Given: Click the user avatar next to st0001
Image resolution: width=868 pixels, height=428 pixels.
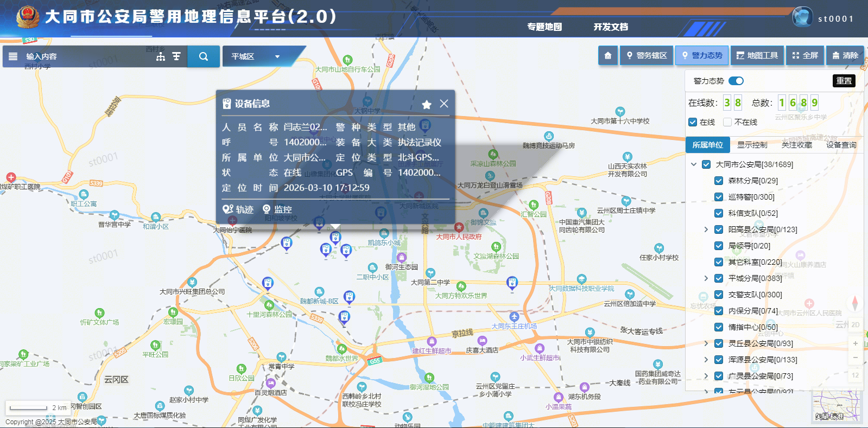Looking at the screenshot, I should (802, 17).
